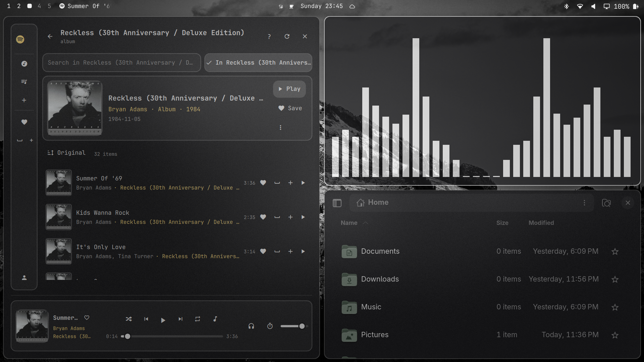Play It's Only Love track row
The image size is (644, 362).
pos(303,251)
